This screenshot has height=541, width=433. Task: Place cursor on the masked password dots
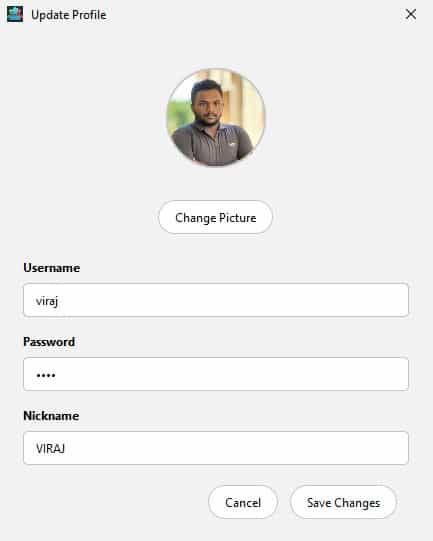pos(46,375)
